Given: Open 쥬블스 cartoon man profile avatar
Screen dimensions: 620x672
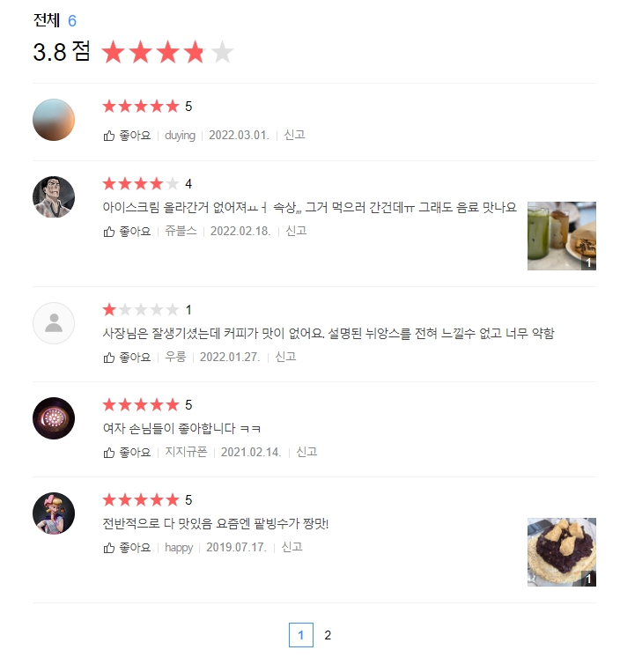Looking at the screenshot, I should click(54, 197).
